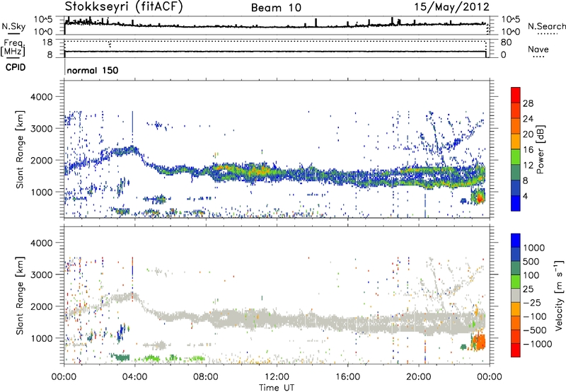The width and height of the screenshot is (566, 392).
Task: Click the light green band of the power colorbar
Action: (516, 157)
